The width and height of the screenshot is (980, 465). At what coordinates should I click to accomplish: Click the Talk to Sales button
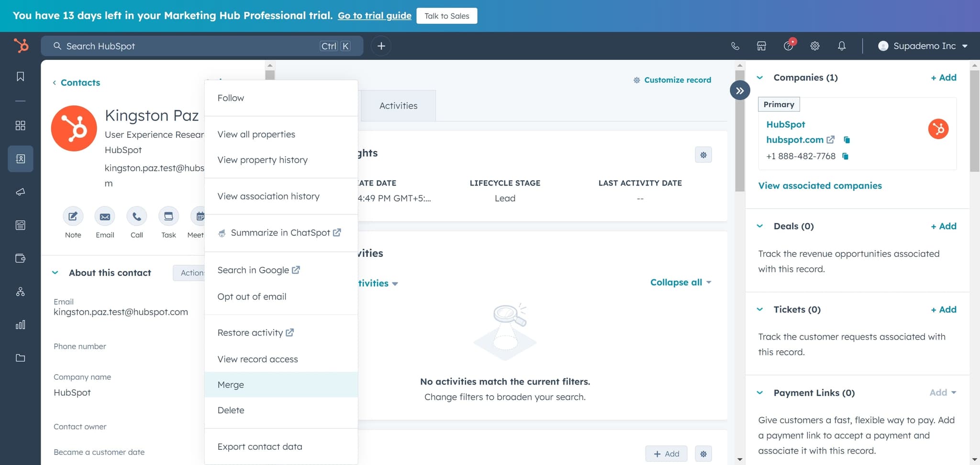(446, 16)
